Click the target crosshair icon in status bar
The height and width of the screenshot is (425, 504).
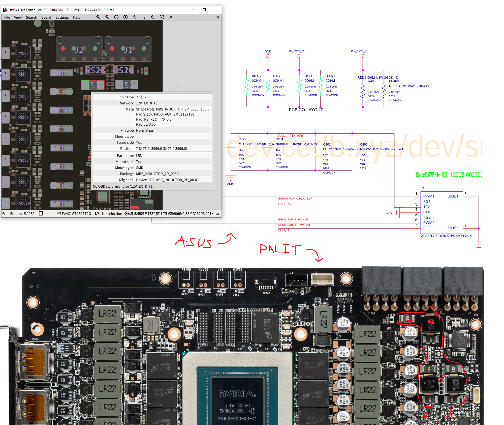tap(127, 214)
